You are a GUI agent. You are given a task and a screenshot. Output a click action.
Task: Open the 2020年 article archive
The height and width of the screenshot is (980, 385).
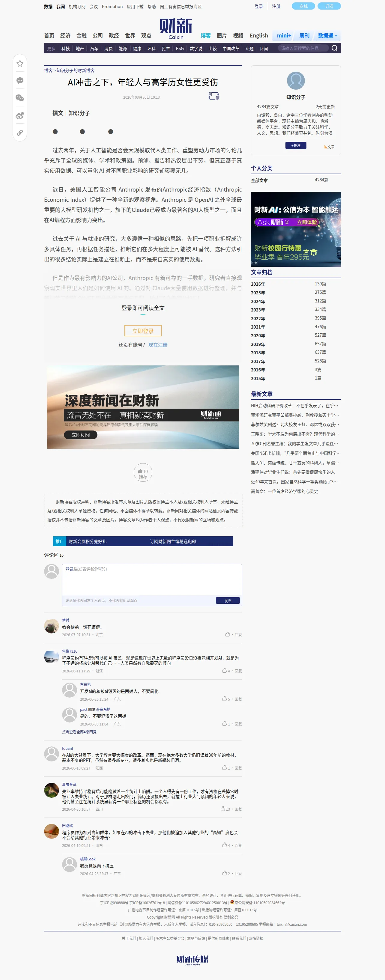(x=258, y=336)
